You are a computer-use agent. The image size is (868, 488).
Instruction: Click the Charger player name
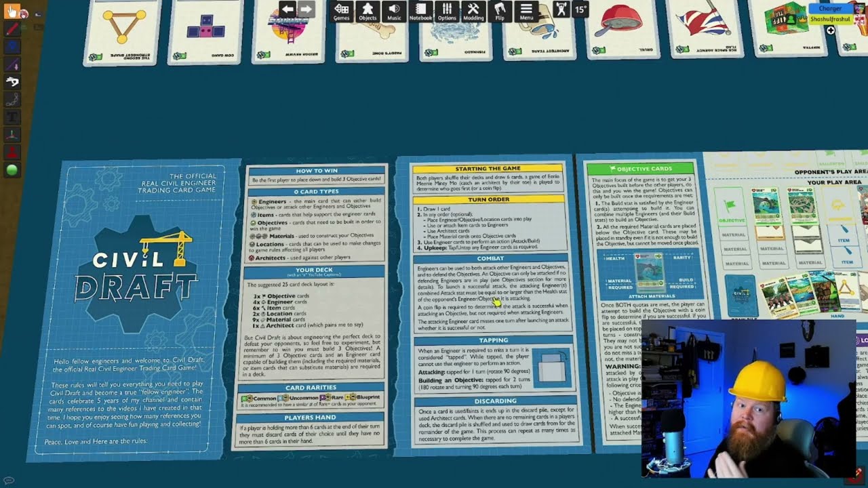pyautogui.click(x=830, y=9)
